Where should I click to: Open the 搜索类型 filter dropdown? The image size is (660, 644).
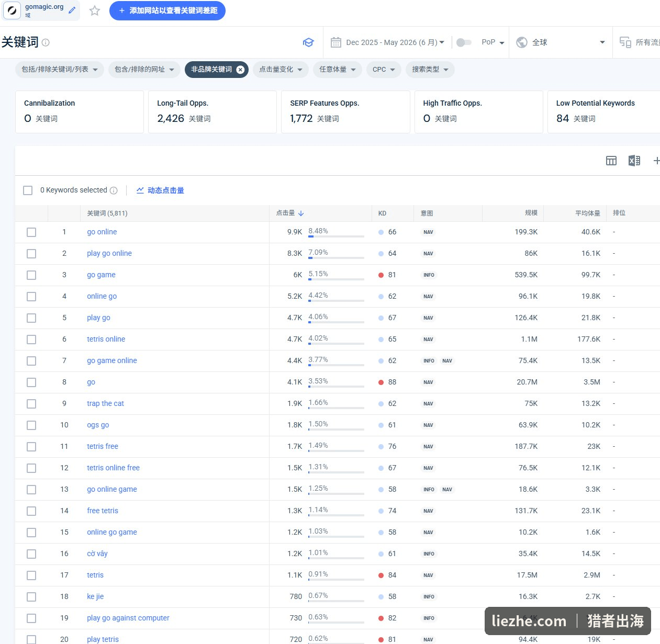(x=430, y=70)
